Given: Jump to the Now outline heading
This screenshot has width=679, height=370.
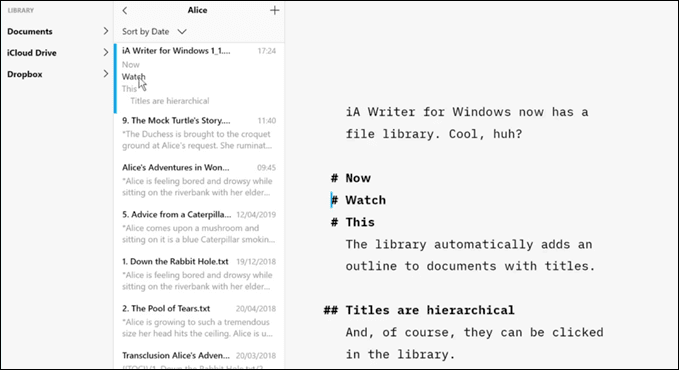Looking at the screenshot, I should coord(131,65).
